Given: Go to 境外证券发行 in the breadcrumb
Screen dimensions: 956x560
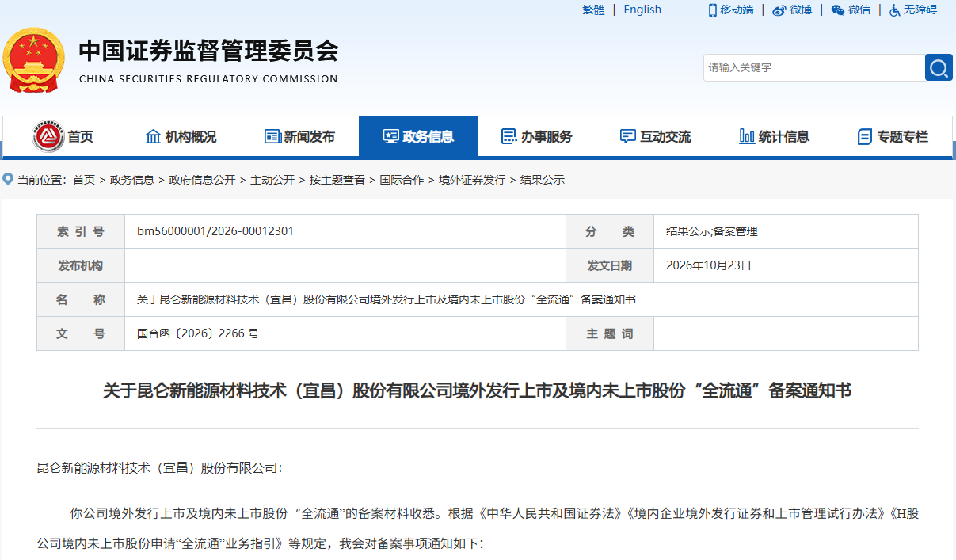Looking at the screenshot, I should tap(472, 180).
